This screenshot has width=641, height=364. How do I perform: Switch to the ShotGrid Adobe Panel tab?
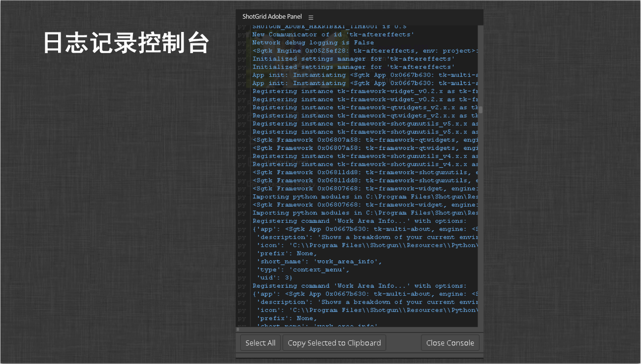coord(272,17)
